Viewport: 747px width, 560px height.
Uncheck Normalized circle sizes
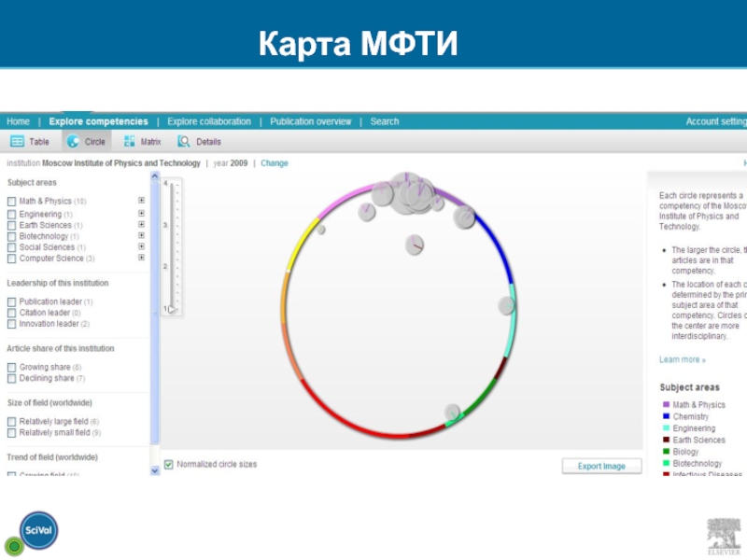(169, 464)
